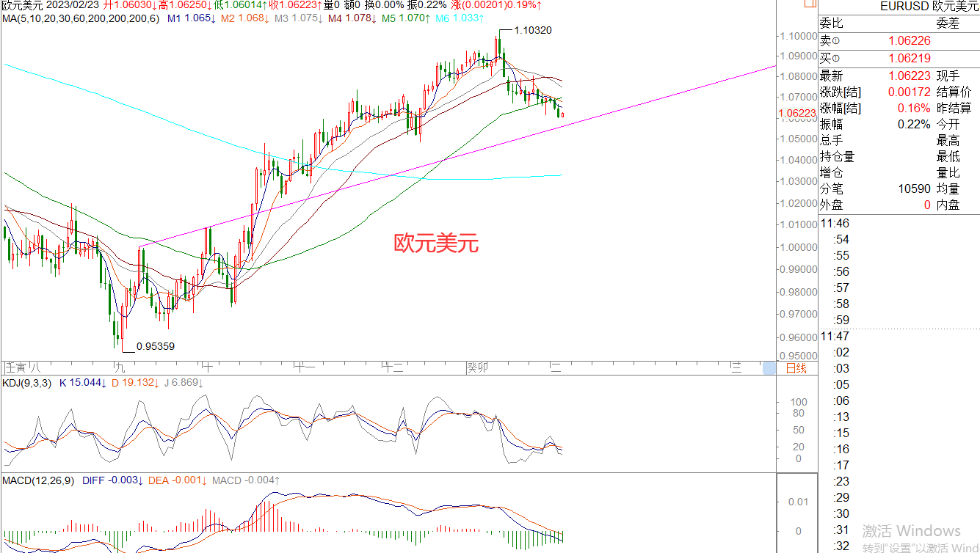Click the MA(5,10,20,30,60,200,200,200,6) indicator label
The width and height of the screenshot is (980, 553).
point(81,18)
